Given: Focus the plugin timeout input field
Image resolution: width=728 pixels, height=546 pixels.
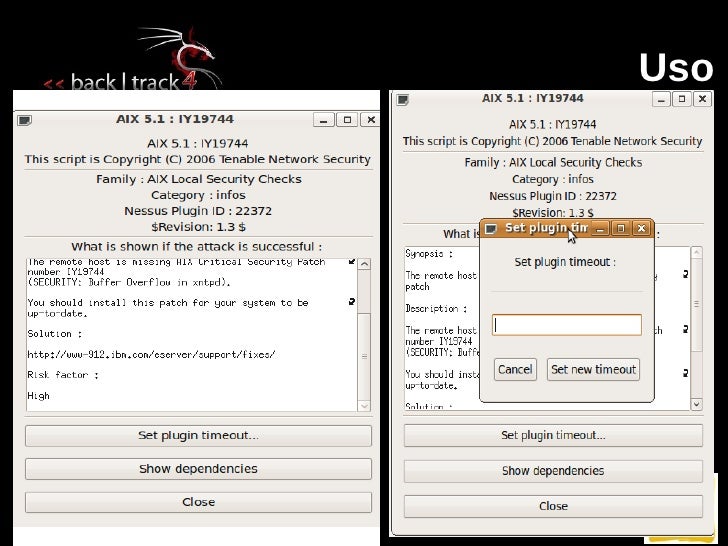Looking at the screenshot, I should tap(566, 325).
